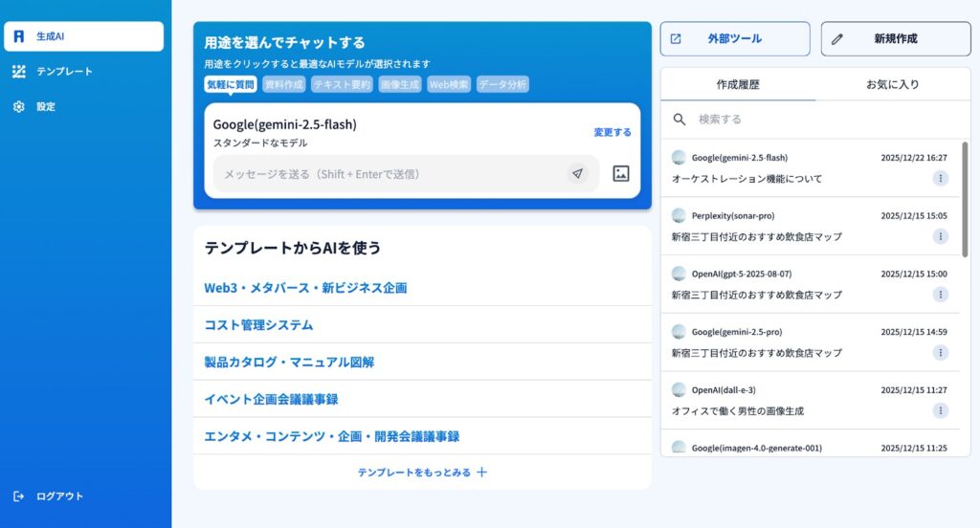Open the three-dot menu for the Perplexity(sonar-pro) entry

point(941,236)
